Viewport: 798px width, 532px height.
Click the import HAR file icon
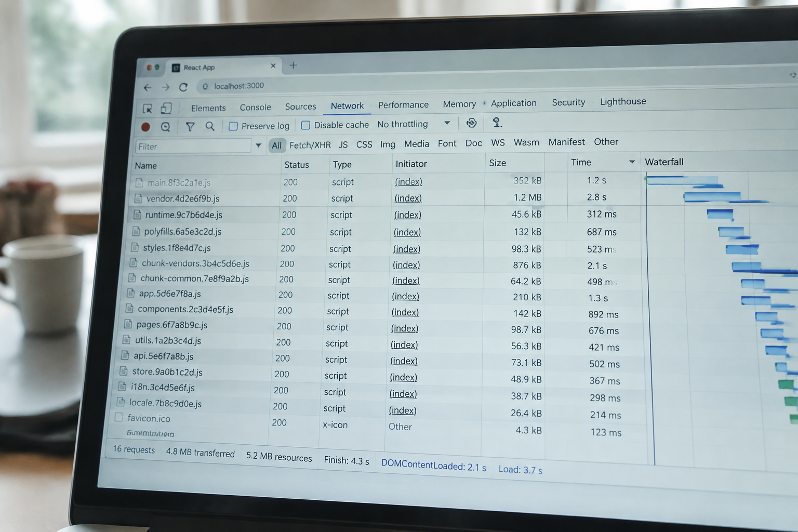tap(497, 122)
